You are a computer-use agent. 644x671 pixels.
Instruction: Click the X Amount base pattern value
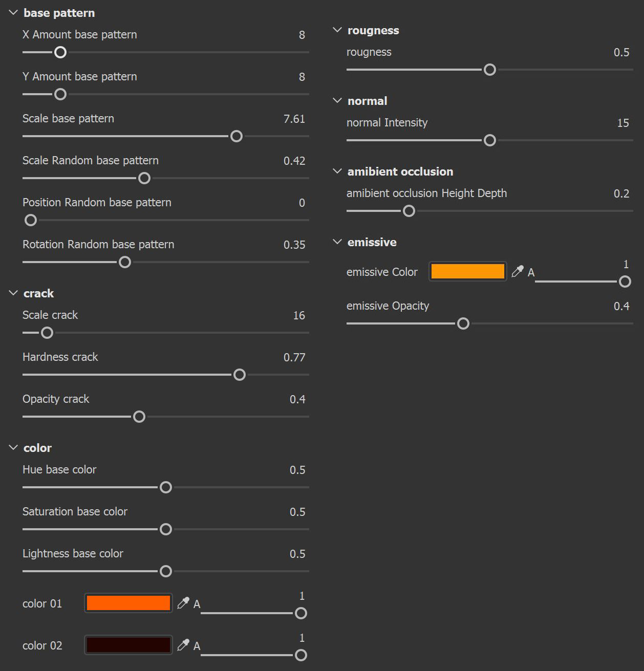coord(302,35)
